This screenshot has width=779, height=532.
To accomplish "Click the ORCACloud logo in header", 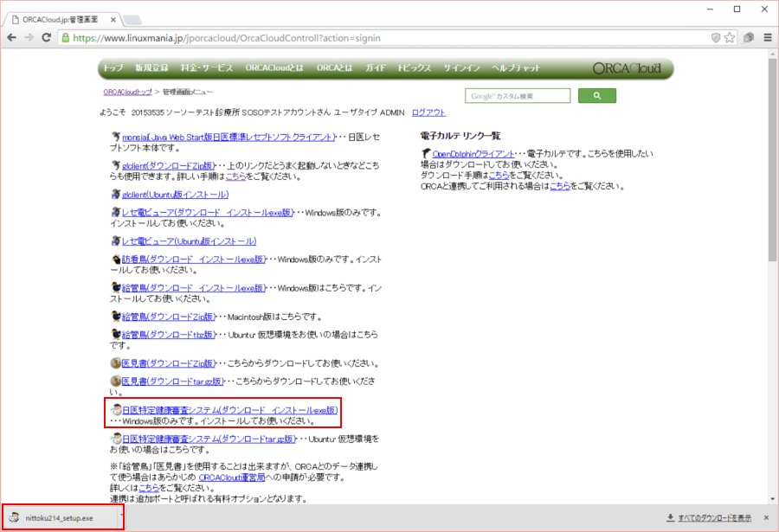I will tap(627, 68).
